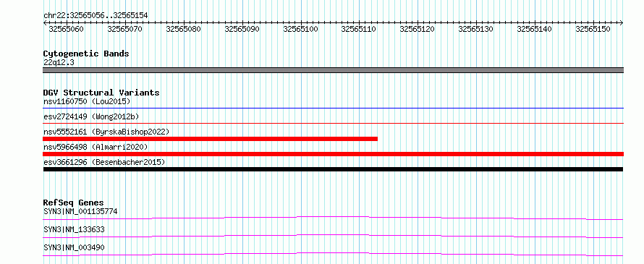The height and width of the screenshot is (264, 644).
Task: Click ruler position 32565080
Action: point(184,29)
